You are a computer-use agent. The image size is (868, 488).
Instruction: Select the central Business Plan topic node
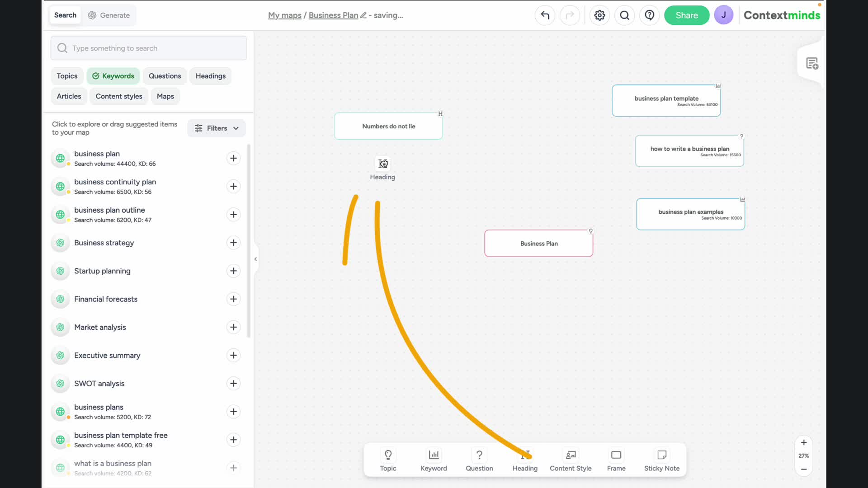coord(538,244)
